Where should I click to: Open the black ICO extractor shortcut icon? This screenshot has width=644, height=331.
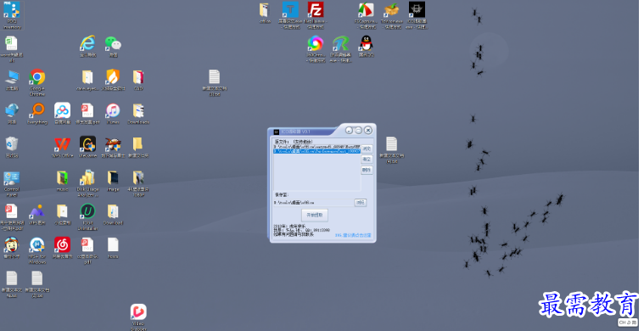click(417, 9)
